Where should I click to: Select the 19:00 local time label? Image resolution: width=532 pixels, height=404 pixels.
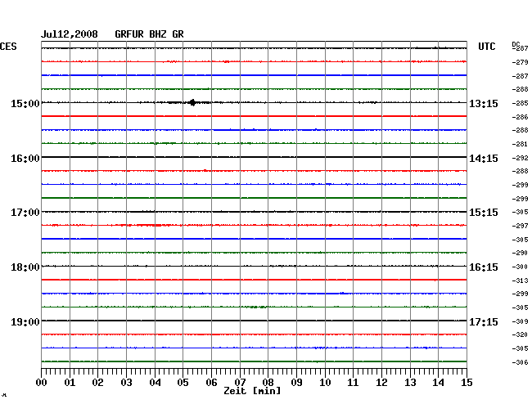click(x=25, y=321)
